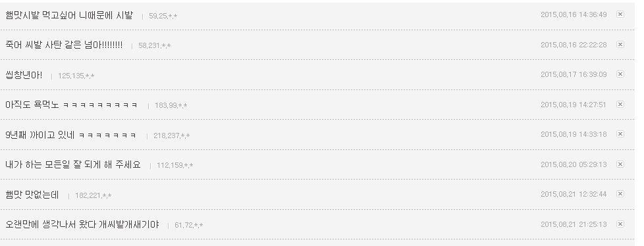
Task: Click the IP address 112.159.*.*
Action: pos(174,165)
